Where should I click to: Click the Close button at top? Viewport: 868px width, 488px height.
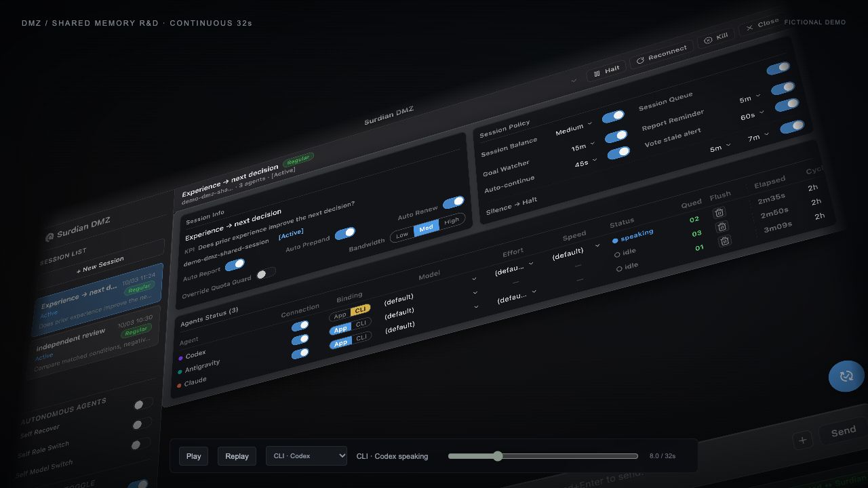[762, 24]
